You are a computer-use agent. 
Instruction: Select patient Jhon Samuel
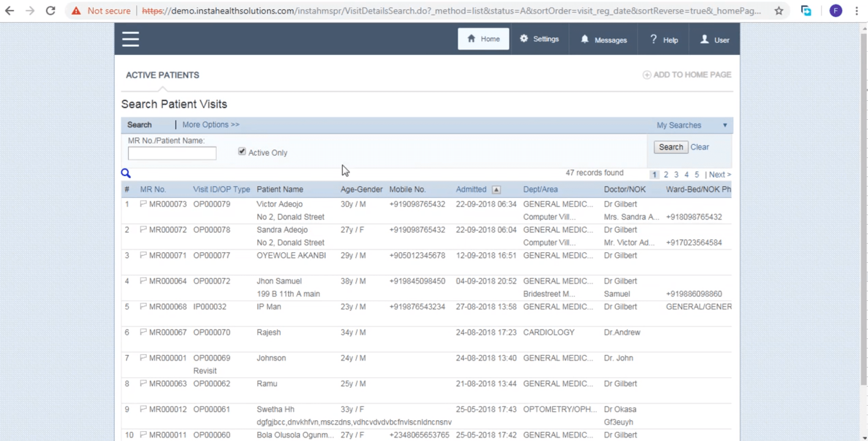pyautogui.click(x=279, y=281)
